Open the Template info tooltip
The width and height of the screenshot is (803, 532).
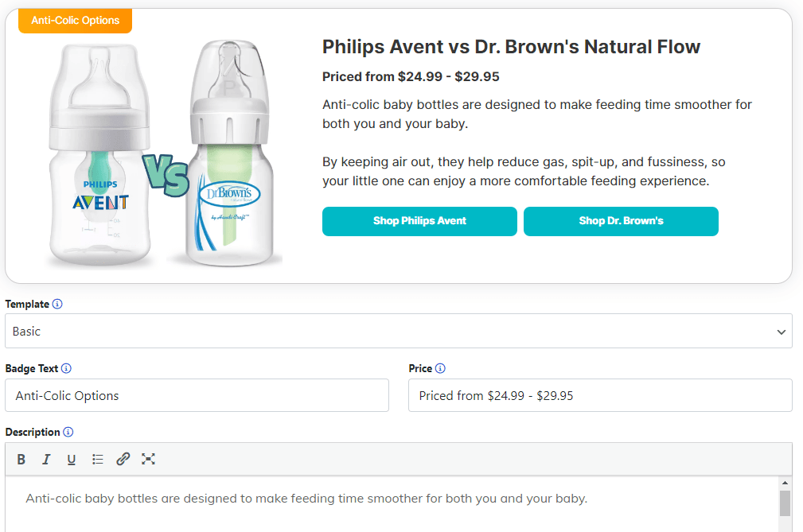click(59, 304)
